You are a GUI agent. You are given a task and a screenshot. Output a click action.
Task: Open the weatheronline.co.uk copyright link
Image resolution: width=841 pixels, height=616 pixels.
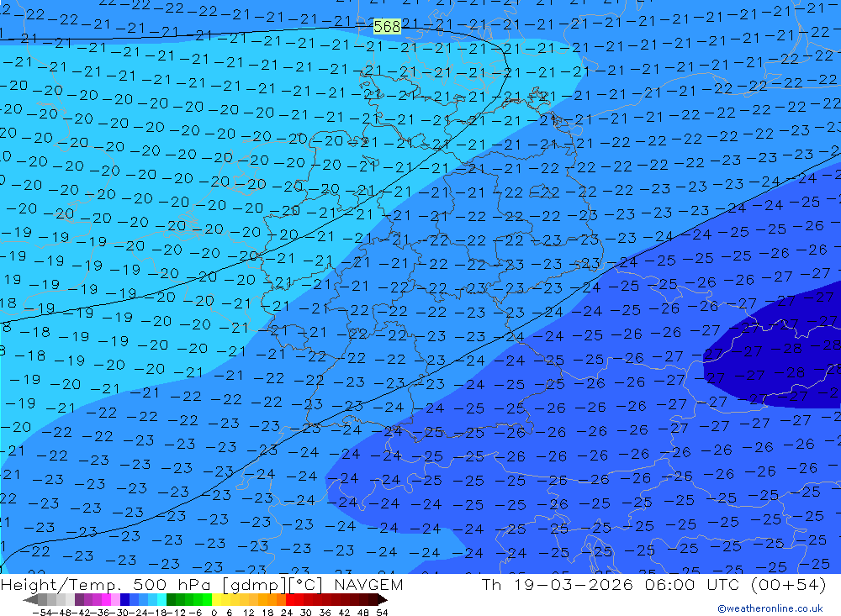coord(770,608)
